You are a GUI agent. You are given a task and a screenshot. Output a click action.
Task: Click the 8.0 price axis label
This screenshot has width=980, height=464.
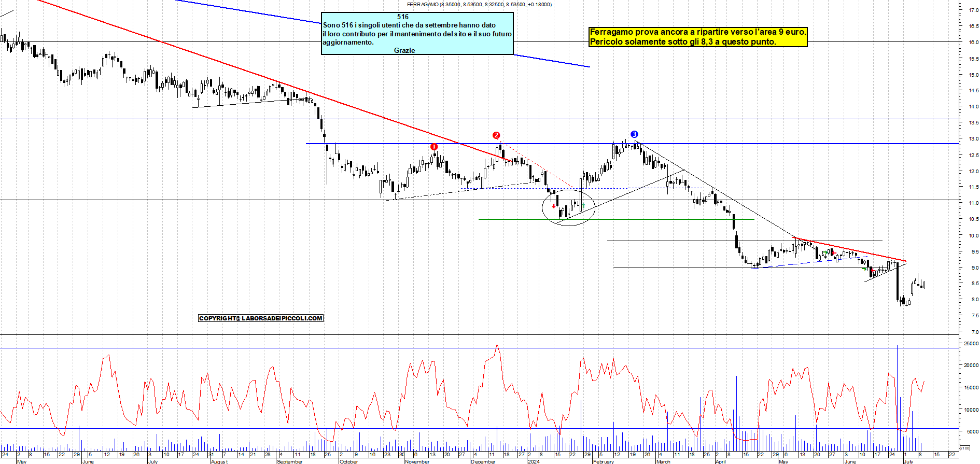(973, 300)
